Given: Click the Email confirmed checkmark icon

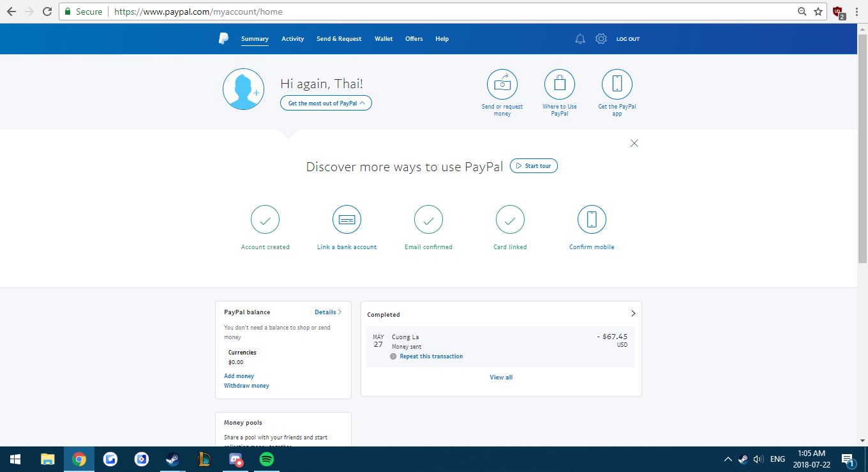Looking at the screenshot, I should click(428, 220).
